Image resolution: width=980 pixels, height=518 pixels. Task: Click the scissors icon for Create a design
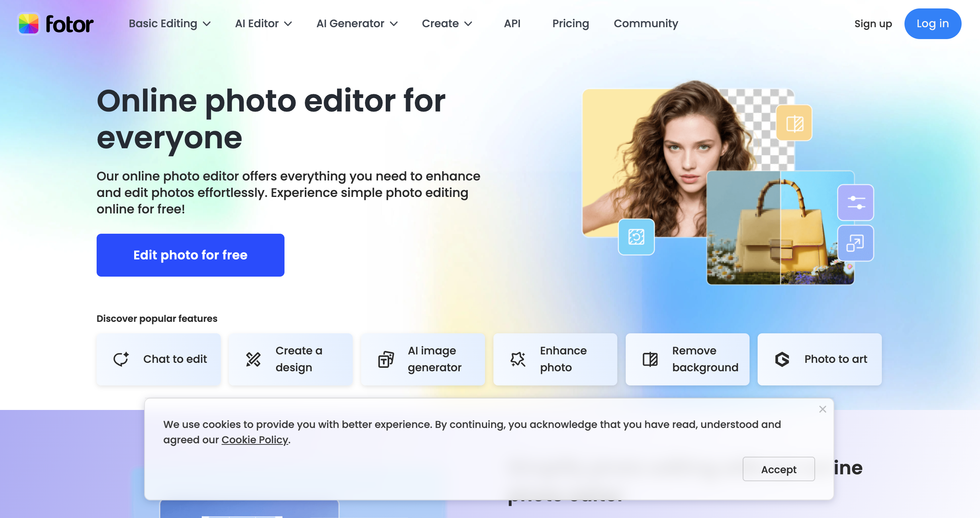click(253, 359)
